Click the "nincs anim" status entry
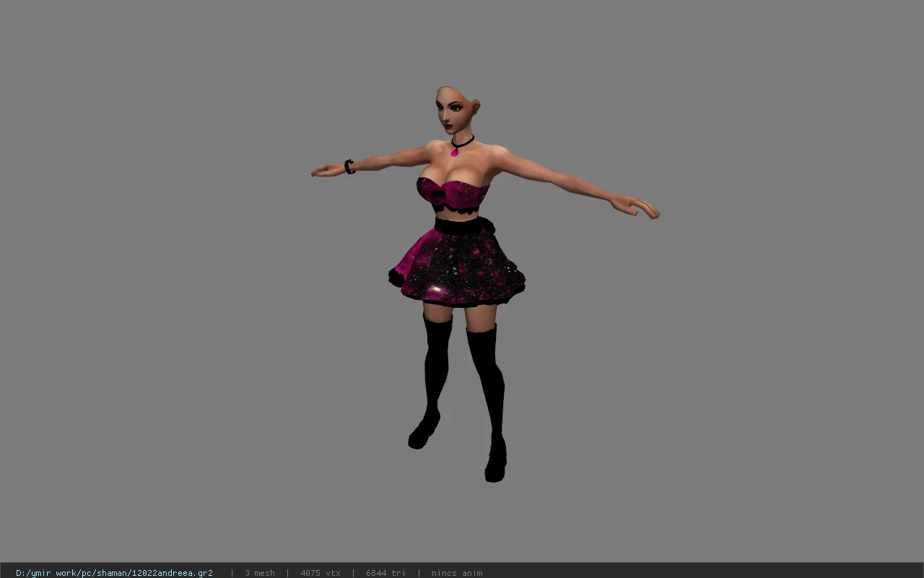Viewport: 924px width, 578px height. pos(457,573)
